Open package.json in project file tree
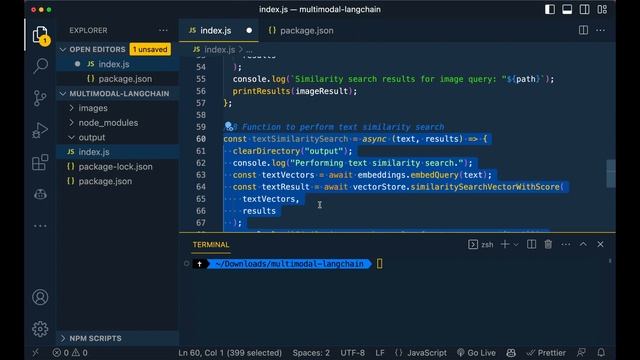This screenshot has width=640, height=360. 117,181
